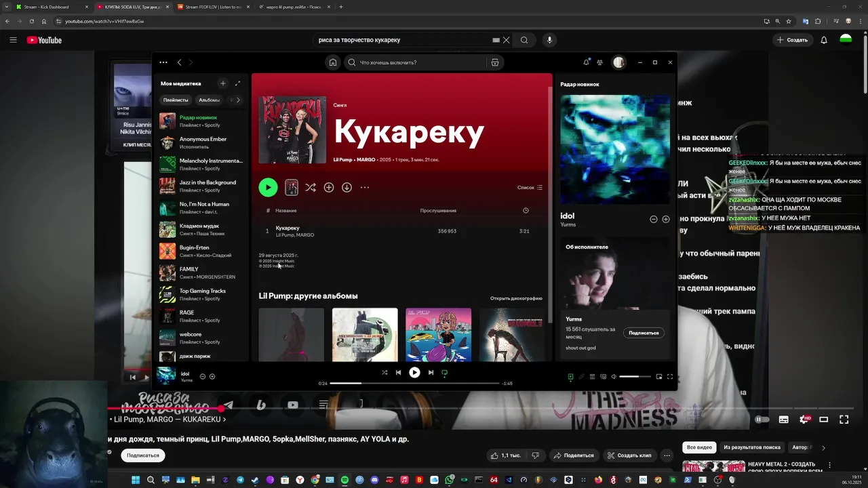868x488 pixels.
Task: Open YouTube player settings gear
Action: 804,420
